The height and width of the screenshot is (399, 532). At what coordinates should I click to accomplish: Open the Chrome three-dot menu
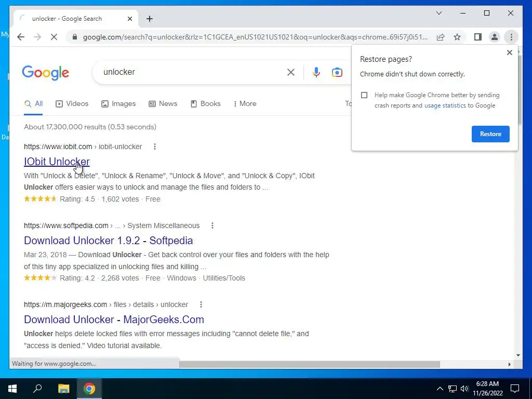tap(511, 37)
